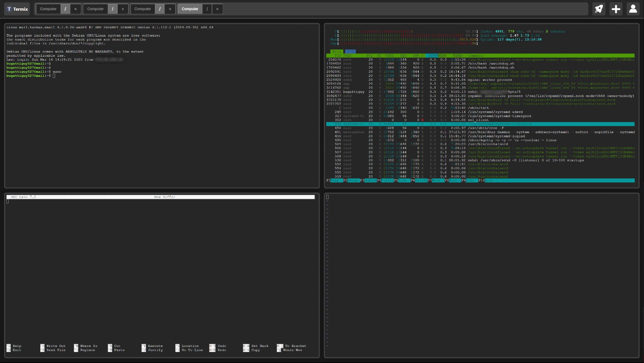
Task: Click nano's Exit shortcut label
Action: pos(16,350)
